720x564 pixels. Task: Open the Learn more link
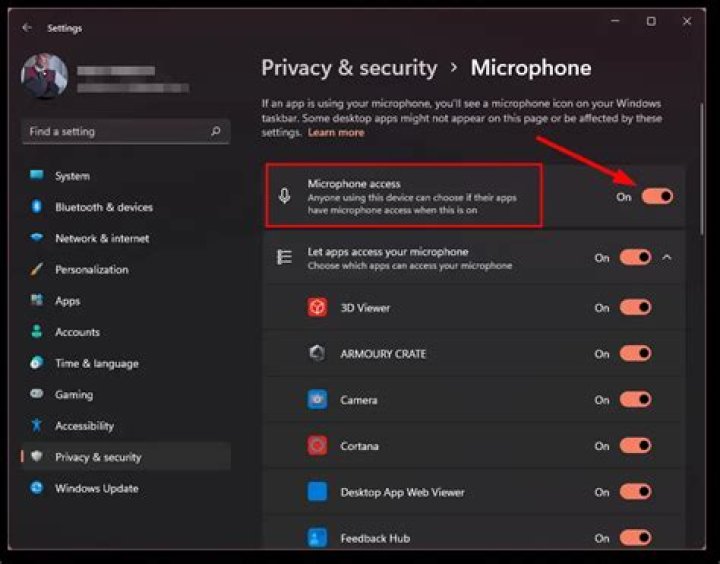point(336,133)
